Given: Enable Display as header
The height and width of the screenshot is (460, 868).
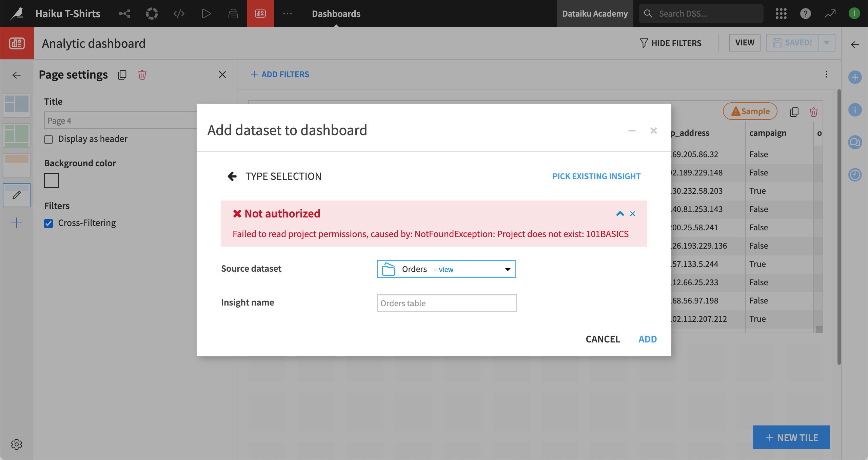Looking at the screenshot, I should [x=48, y=139].
